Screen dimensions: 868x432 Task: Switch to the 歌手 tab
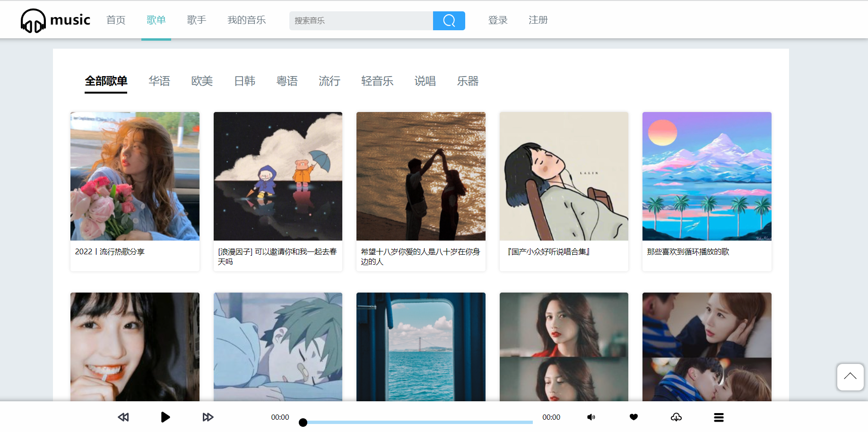(197, 20)
